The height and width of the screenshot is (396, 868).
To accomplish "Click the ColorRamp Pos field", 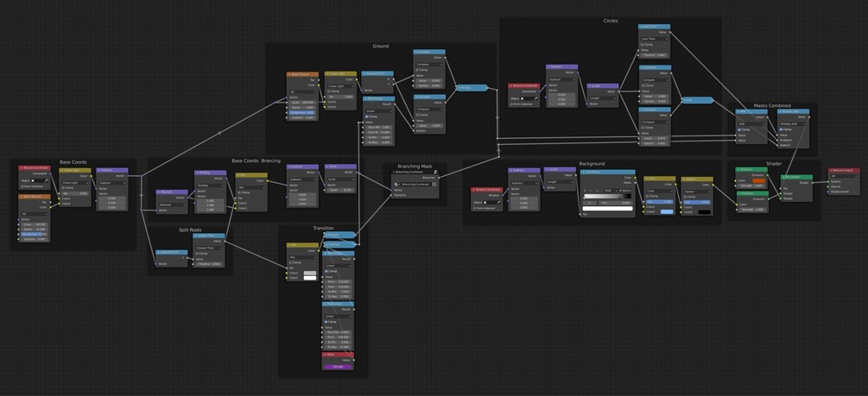I will coord(616,203).
